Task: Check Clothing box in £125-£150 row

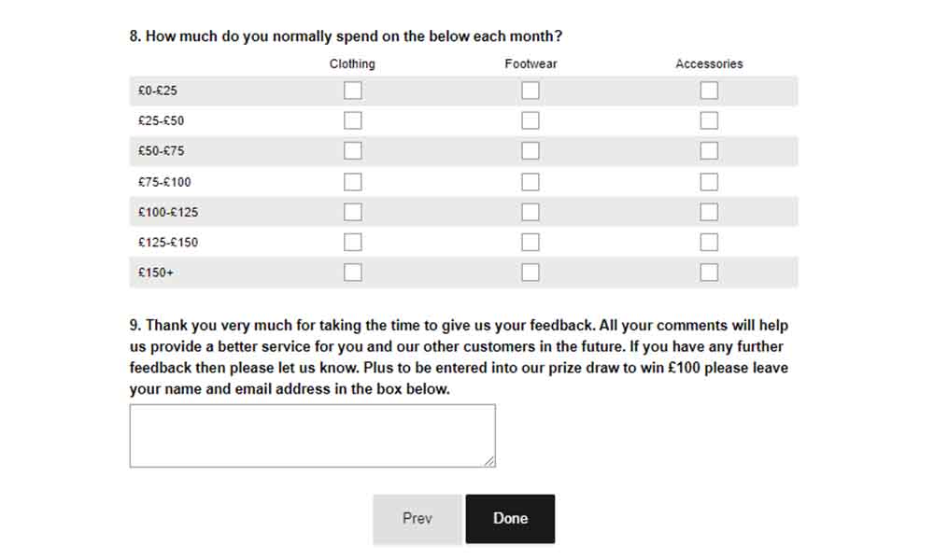Action: pos(353,243)
